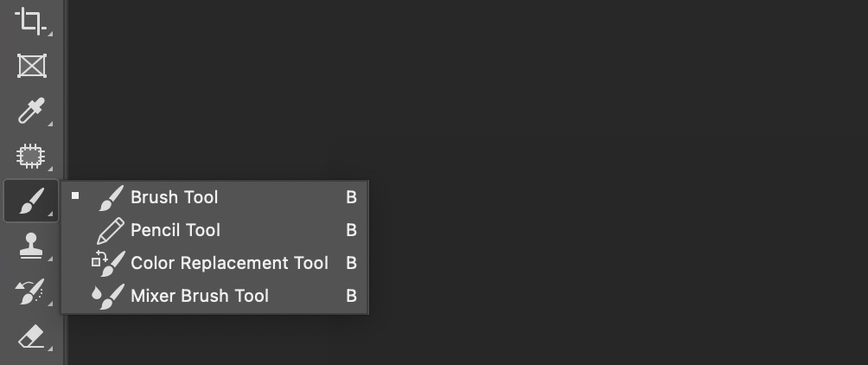
Task: Choose Brush Tool from the flyout menu
Action: 174,197
